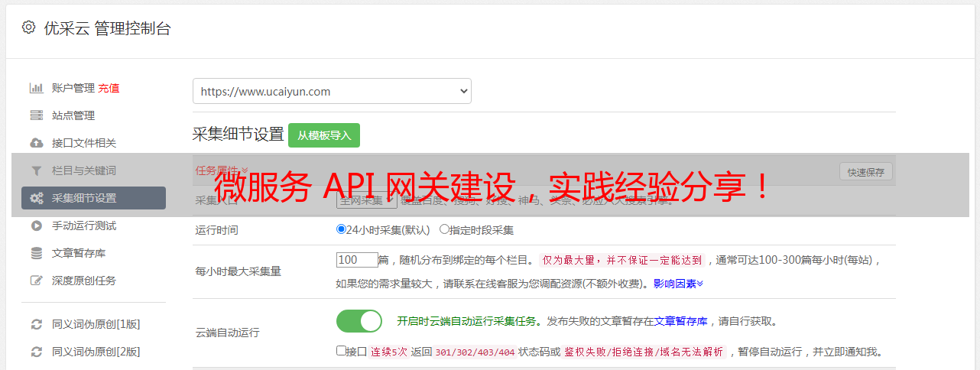
Task: Open 文章暂存库 in the sidebar
Action: click(x=79, y=253)
